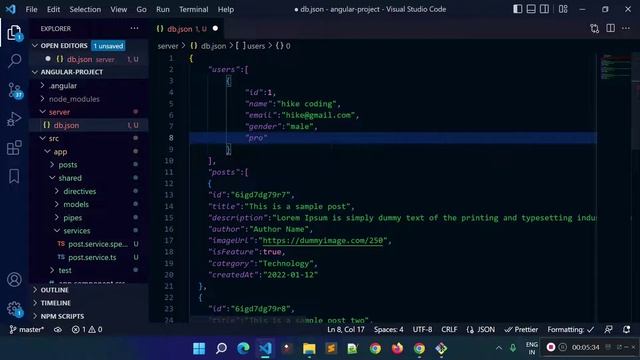This screenshot has height=360, width=640.
Task: Split the editor to the right
Action: (610, 28)
